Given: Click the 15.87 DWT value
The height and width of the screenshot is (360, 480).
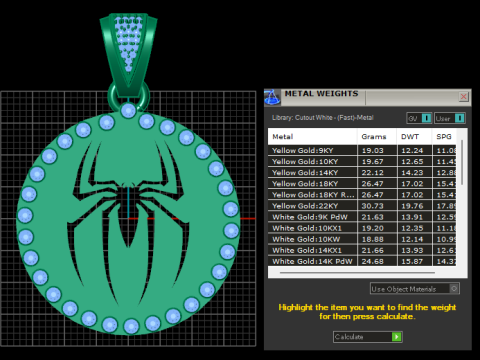Looking at the screenshot, I should coord(412,261).
